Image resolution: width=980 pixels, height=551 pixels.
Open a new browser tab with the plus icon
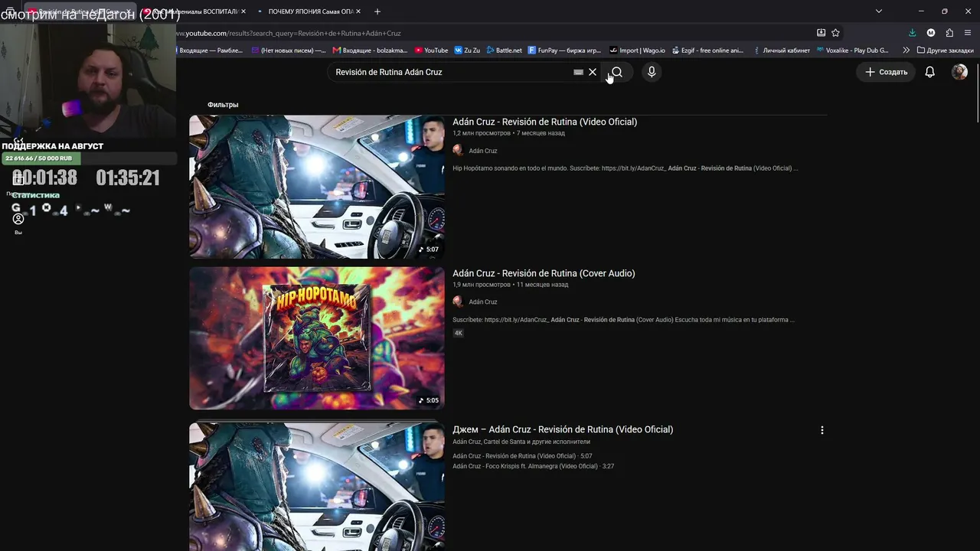tap(377, 11)
